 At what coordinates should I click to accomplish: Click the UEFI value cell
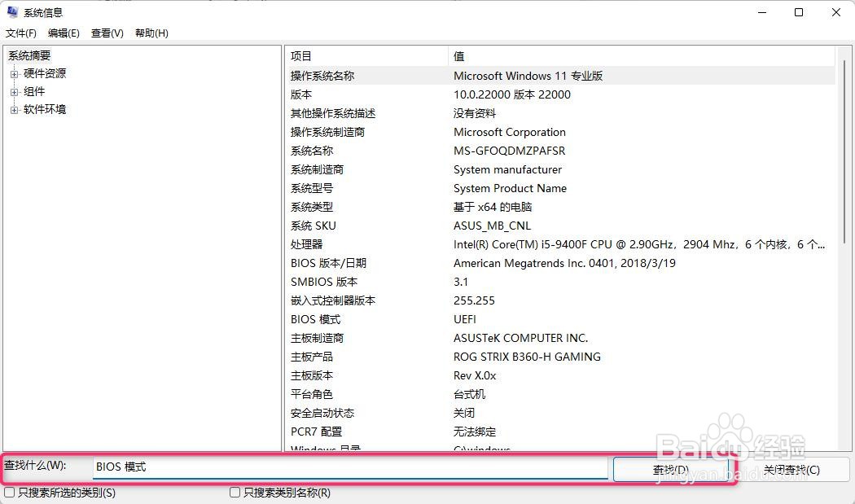[x=465, y=319]
